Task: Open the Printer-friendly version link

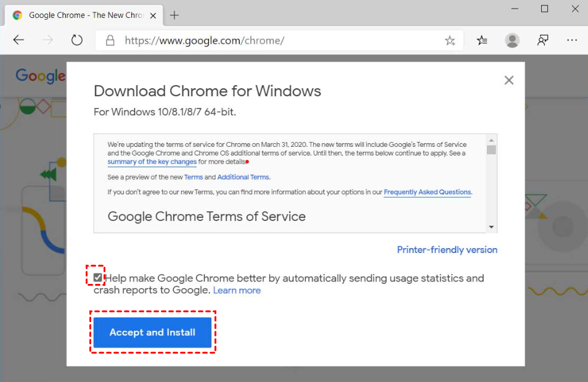Action: click(x=447, y=250)
